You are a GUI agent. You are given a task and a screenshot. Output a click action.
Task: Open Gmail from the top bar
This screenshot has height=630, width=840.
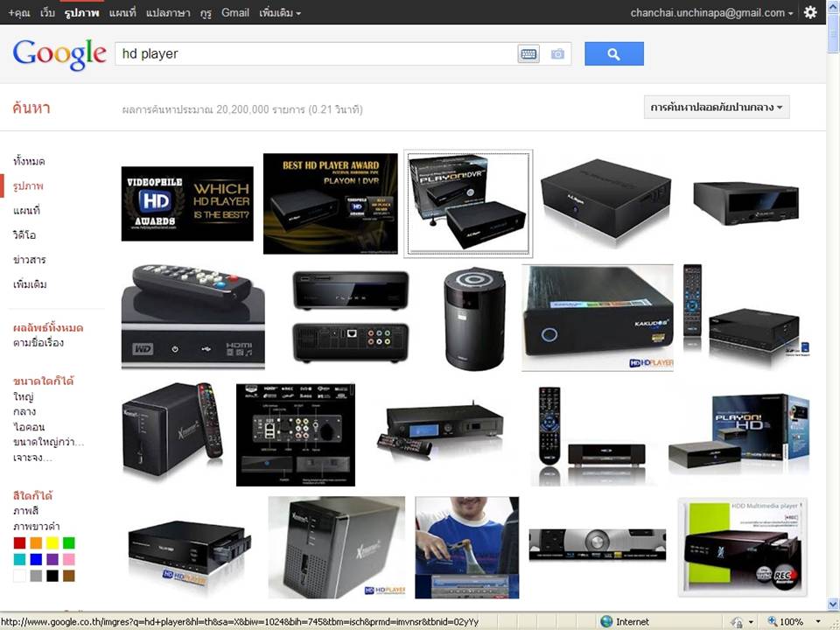[x=235, y=13]
